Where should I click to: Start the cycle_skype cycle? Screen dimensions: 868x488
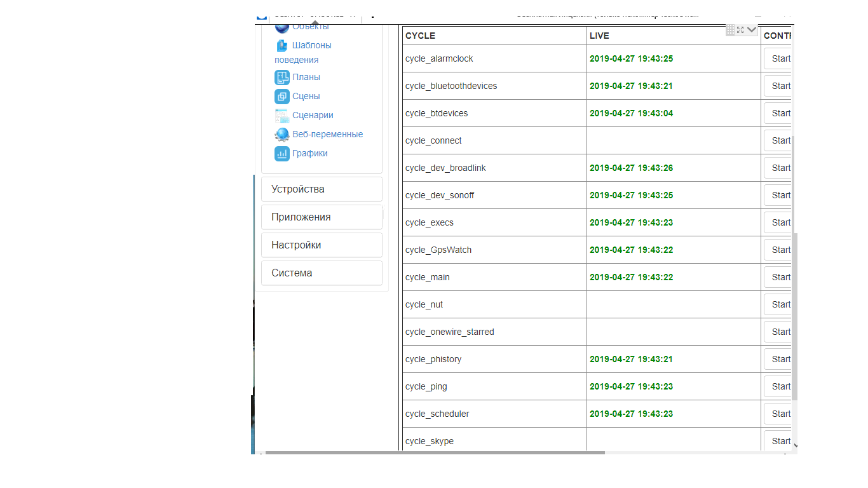click(x=778, y=440)
